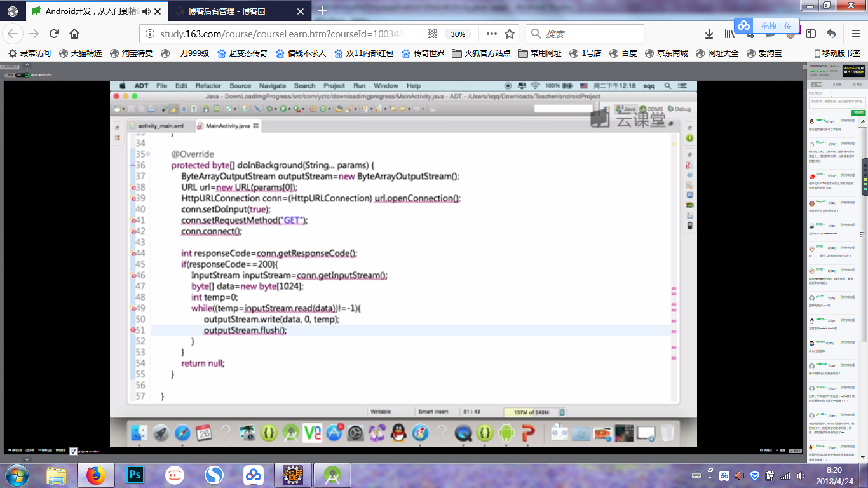Open the Firefox downloads panel
868x488 pixels.
709,34
